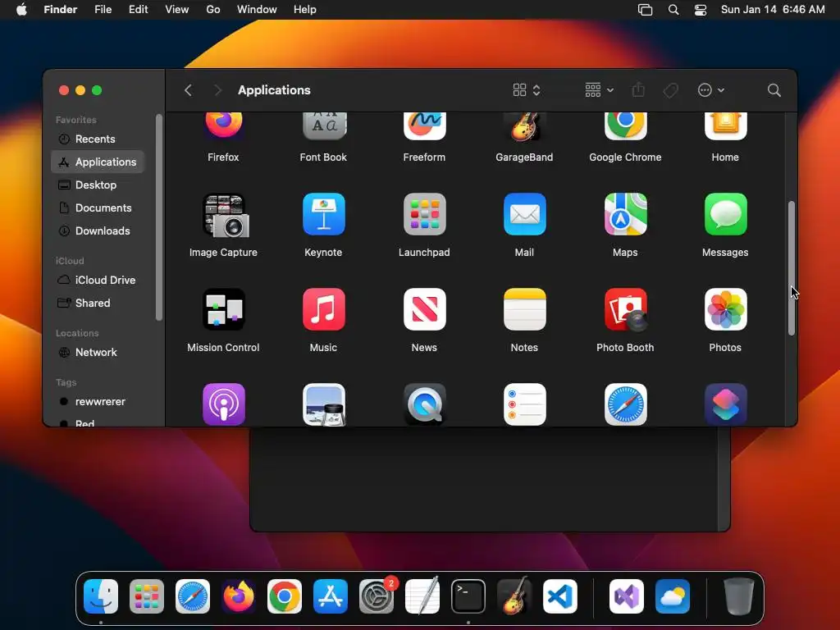Open the File menu

(x=103, y=10)
